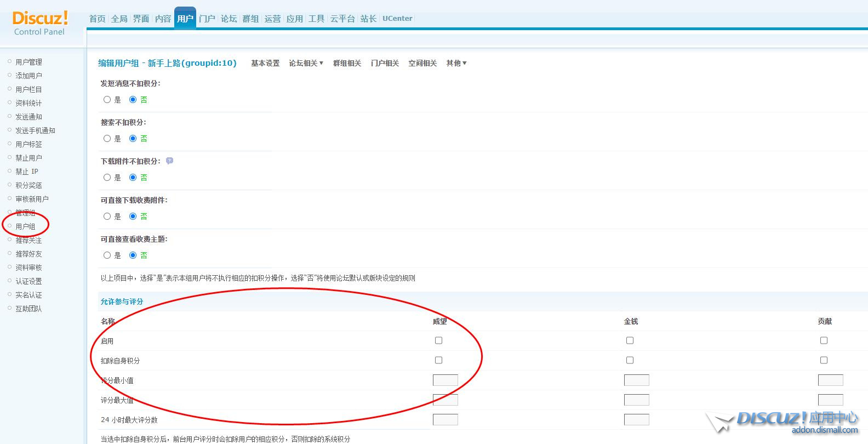Open 资料审核 in sidebar

click(28, 267)
